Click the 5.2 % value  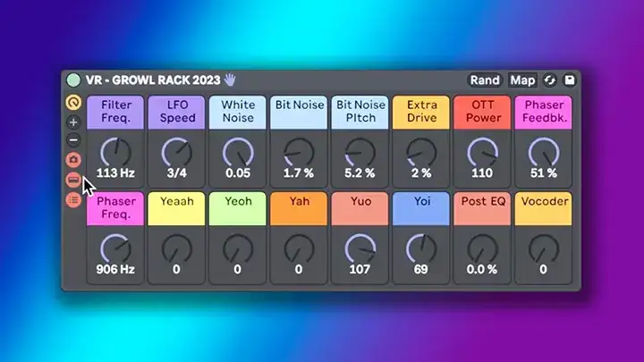360,173
